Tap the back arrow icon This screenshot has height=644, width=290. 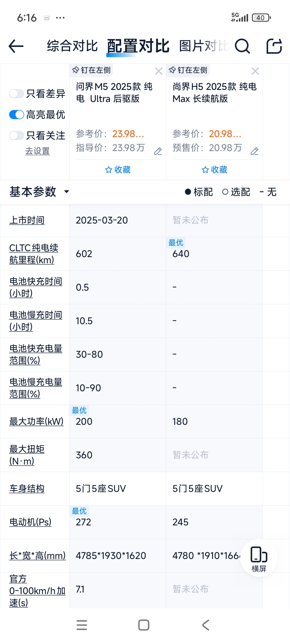(16, 46)
